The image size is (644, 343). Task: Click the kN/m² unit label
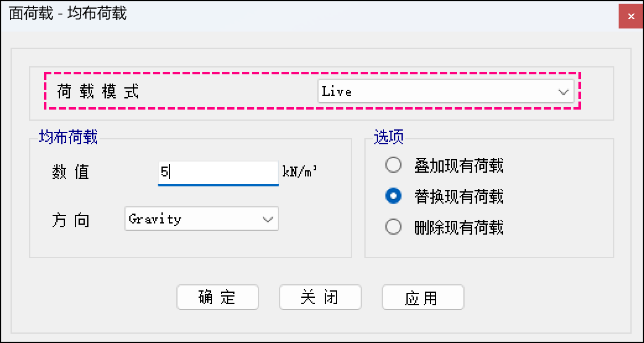point(300,171)
